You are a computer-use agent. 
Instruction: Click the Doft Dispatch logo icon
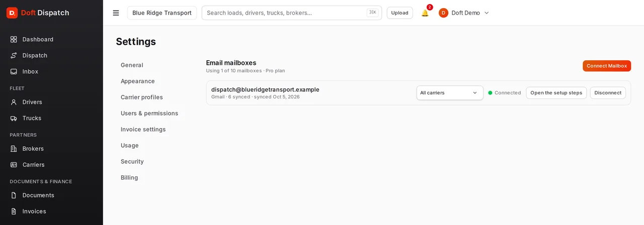pyautogui.click(x=12, y=13)
